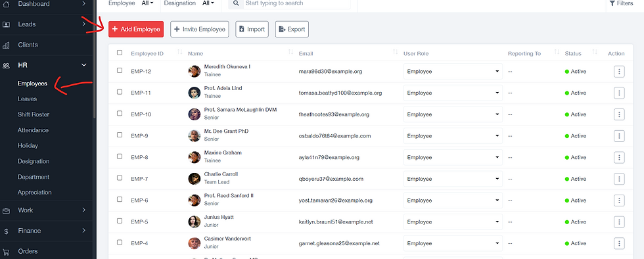The width and height of the screenshot is (644, 259).
Task: Open the Designation filter dropdown
Action: pos(208,3)
